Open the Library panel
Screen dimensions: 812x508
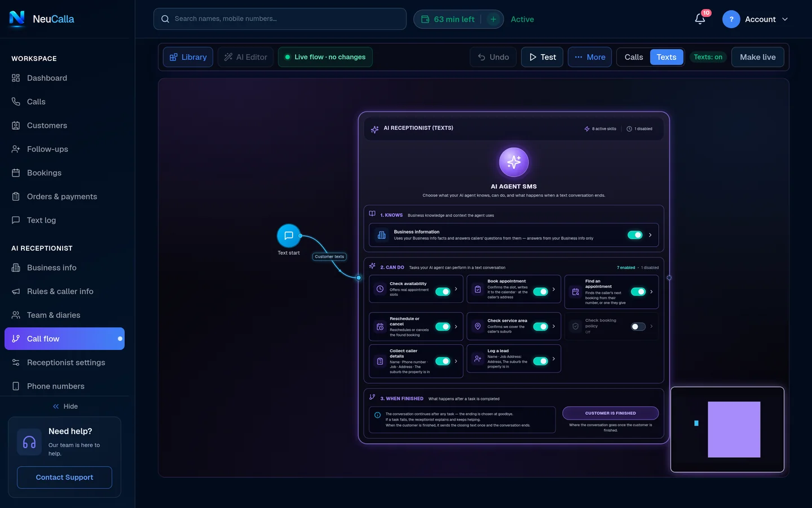click(x=188, y=57)
